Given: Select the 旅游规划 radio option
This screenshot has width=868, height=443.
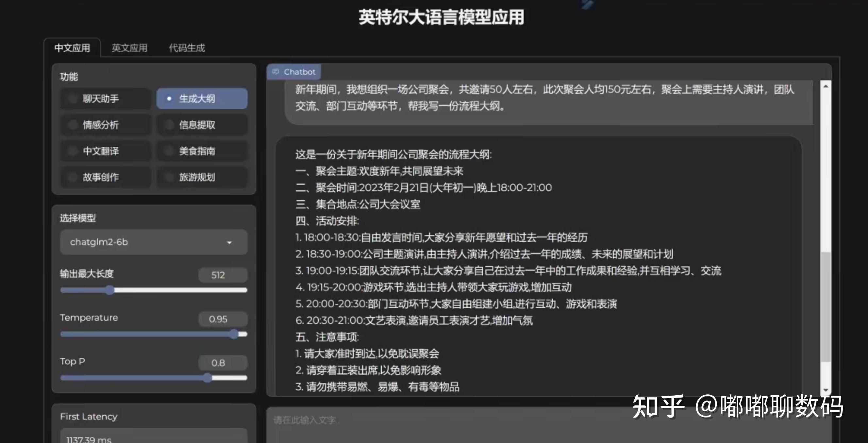Looking at the screenshot, I should click(202, 177).
